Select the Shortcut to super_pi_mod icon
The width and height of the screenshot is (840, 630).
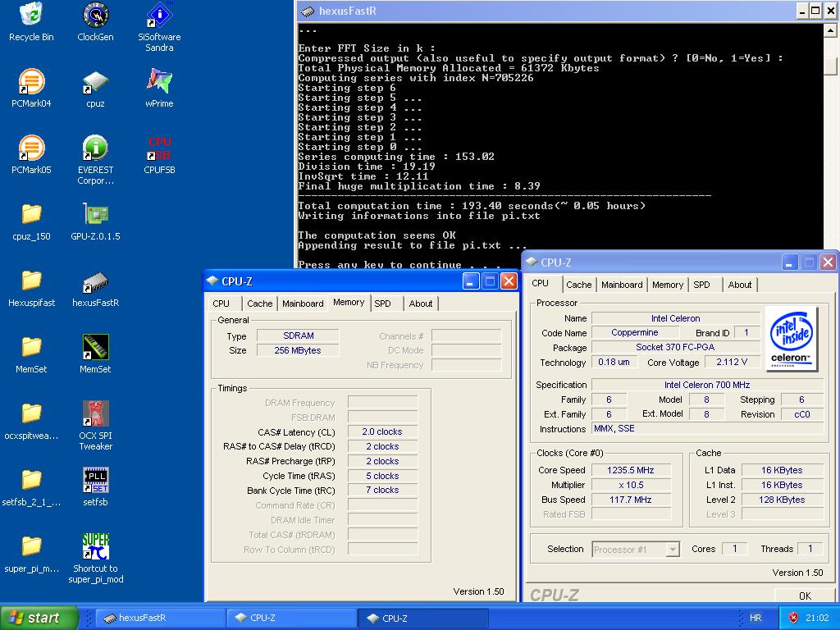click(95, 546)
